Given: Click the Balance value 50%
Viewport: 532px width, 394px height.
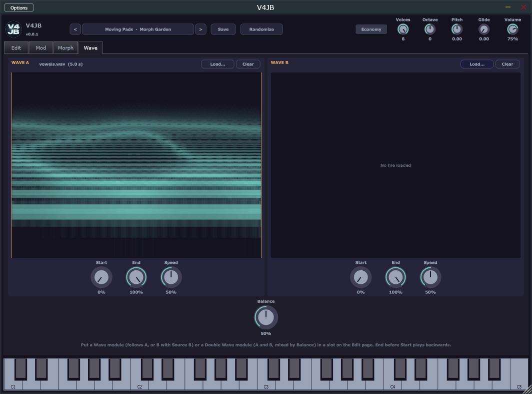Looking at the screenshot, I should 266,333.
